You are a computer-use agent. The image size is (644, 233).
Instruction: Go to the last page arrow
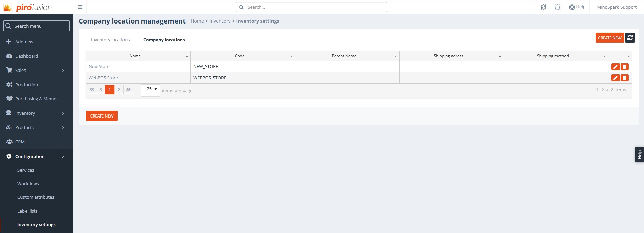pyautogui.click(x=128, y=89)
